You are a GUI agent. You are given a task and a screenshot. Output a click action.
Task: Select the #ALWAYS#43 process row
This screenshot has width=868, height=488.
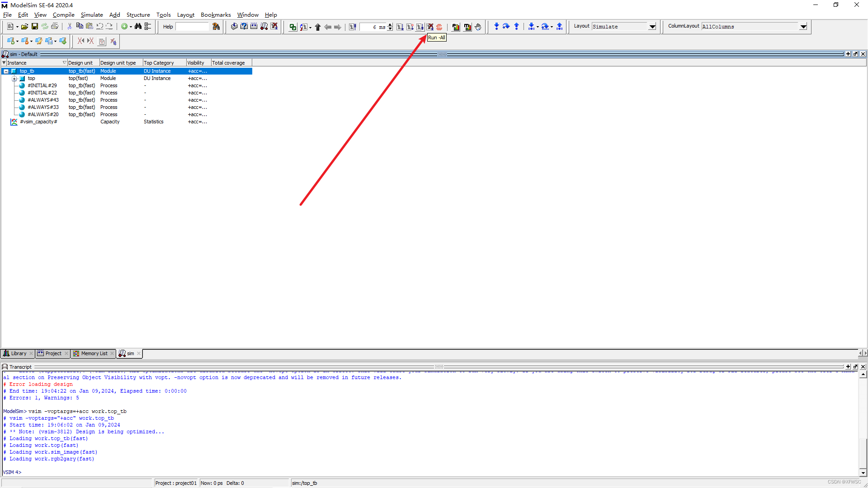click(43, 100)
